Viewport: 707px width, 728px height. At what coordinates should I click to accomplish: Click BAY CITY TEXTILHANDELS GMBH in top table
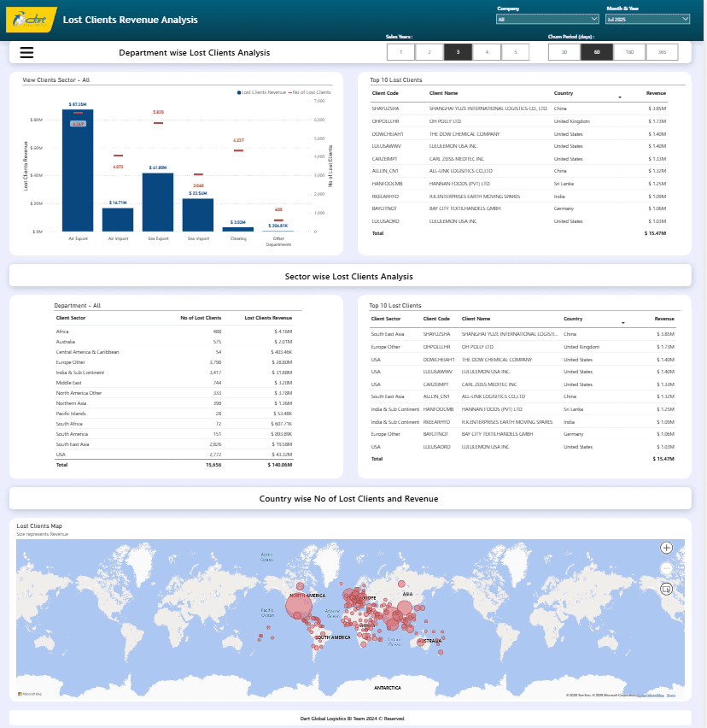(x=465, y=208)
